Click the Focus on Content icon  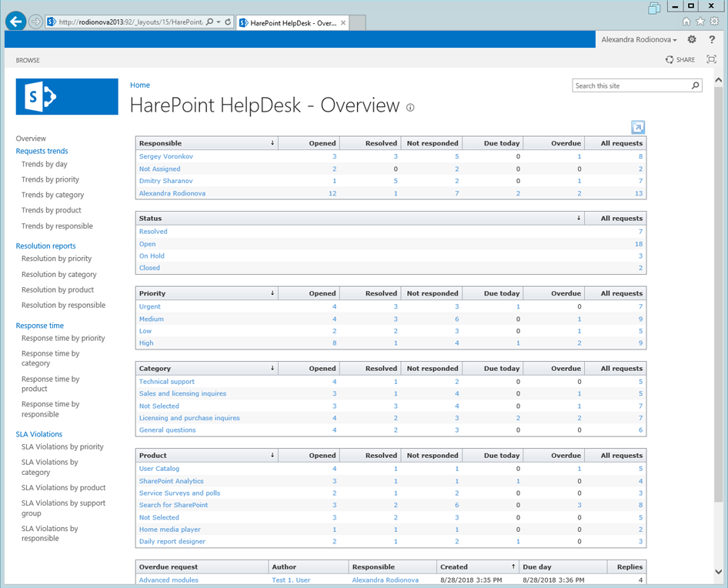point(711,59)
